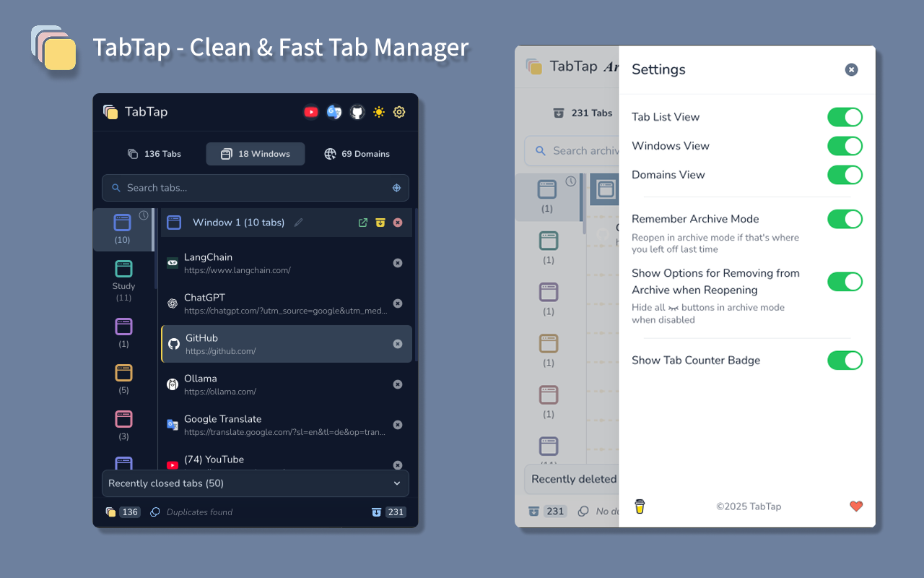Close the GitHub tab in Window 1

coord(398,344)
